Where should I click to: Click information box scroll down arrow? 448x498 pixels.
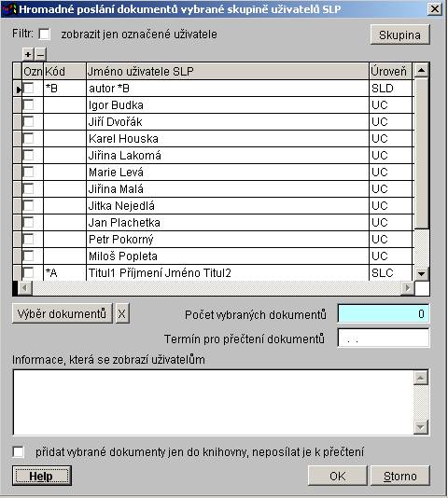(x=421, y=427)
